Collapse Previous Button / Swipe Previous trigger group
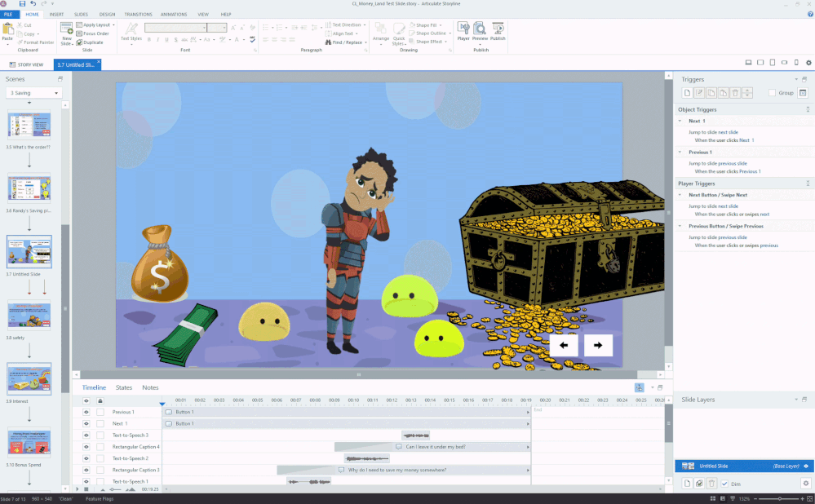815x504 pixels. [680, 226]
